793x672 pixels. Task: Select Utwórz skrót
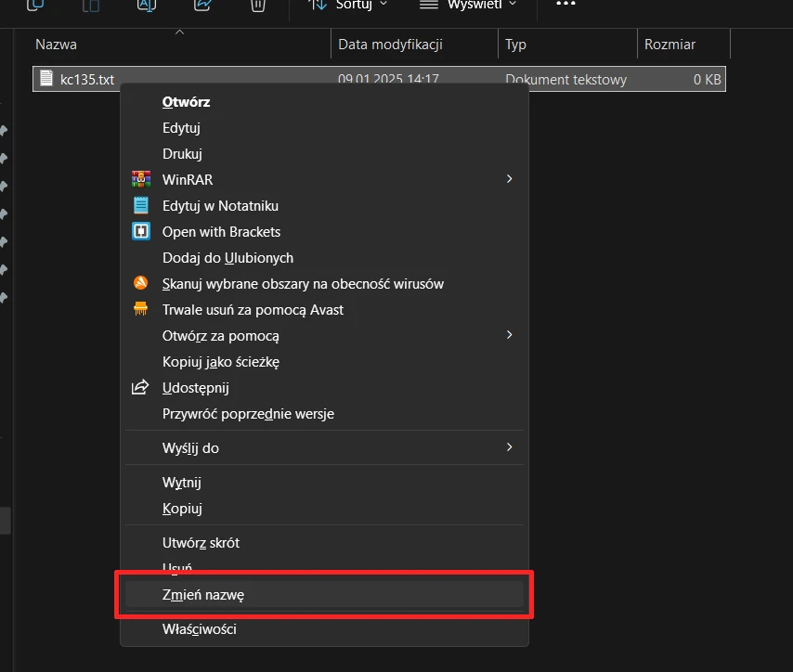tap(324, 543)
